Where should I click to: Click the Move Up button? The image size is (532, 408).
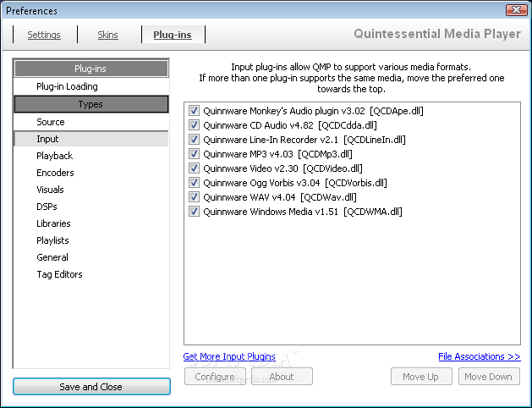421,377
